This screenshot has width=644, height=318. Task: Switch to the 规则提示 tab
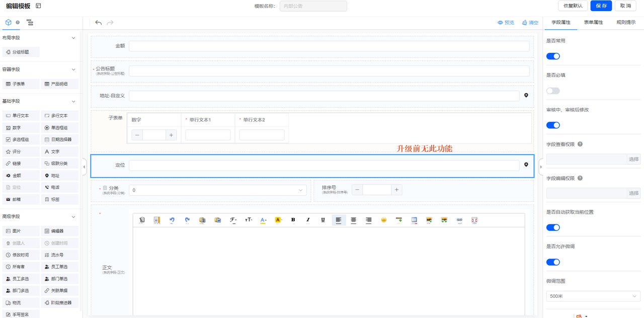[626, 23]
